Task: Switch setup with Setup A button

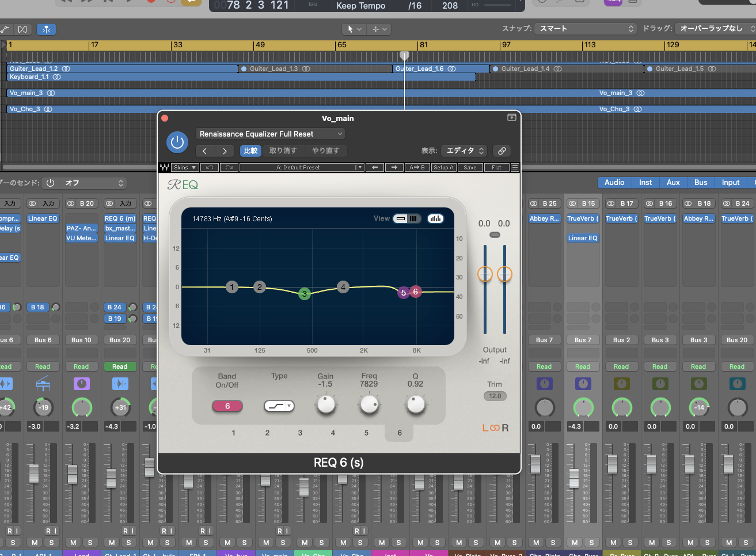Action: point(444,167)
